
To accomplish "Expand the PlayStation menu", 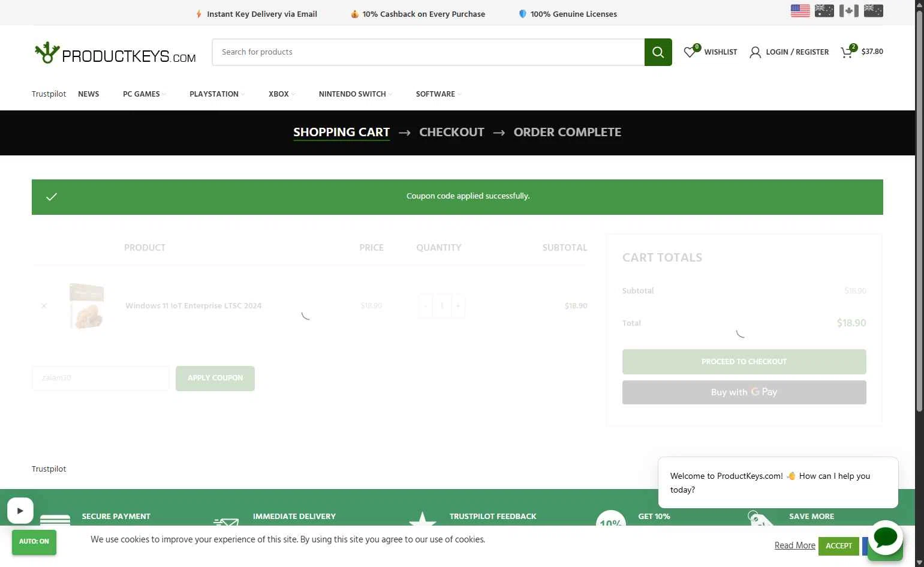I will click(x=217, y=94).
